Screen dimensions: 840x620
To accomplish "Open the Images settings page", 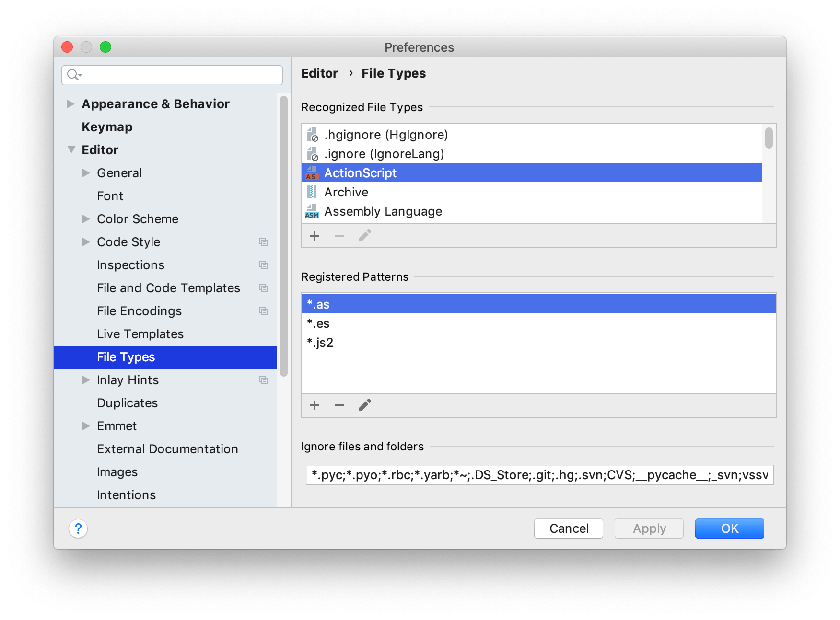I will coord(165,472).
